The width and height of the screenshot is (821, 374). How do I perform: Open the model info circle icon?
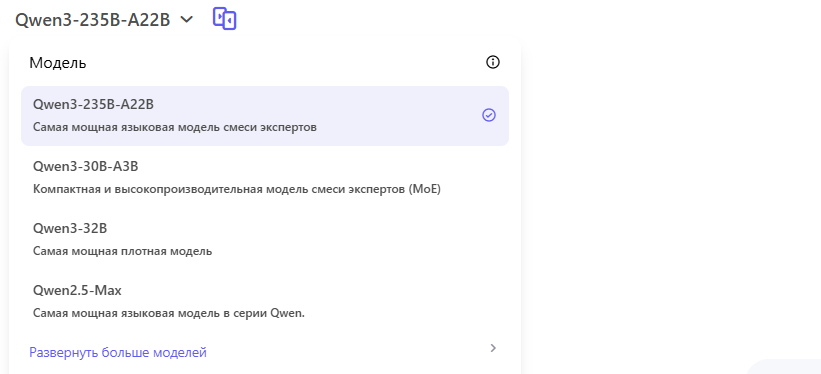coord(493,62)
